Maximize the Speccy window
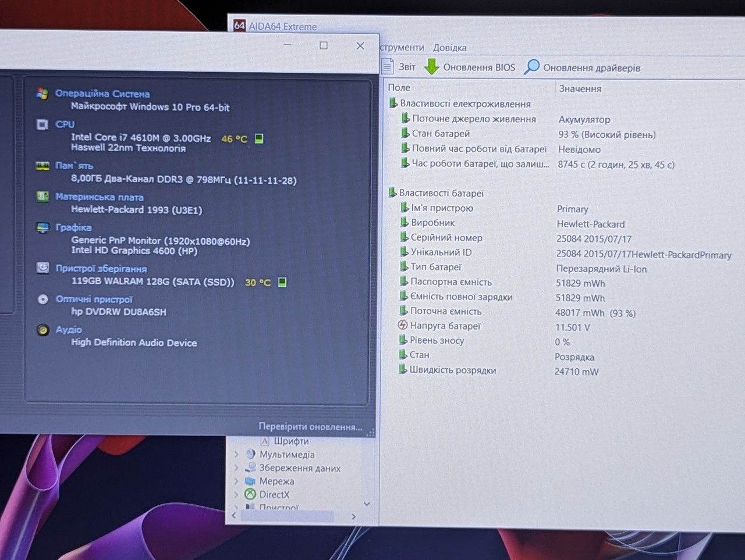The height and width of the screenshot is (560, 745). (x=324, y=45)
